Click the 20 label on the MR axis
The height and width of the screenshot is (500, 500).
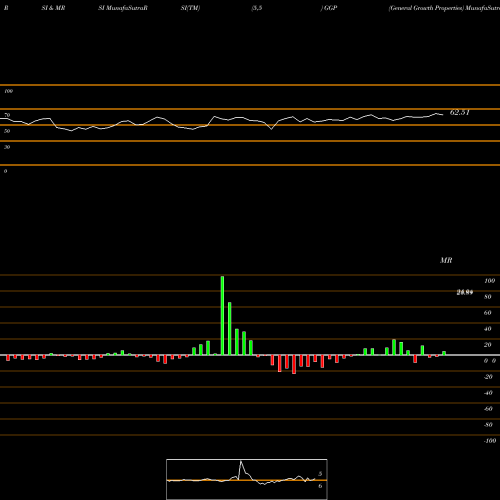[x=488, y=345]
